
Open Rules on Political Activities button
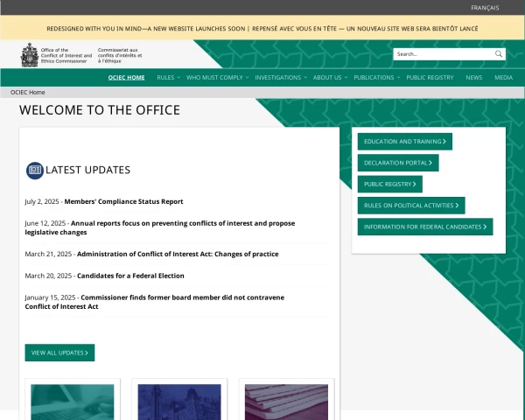pos(411,206)
